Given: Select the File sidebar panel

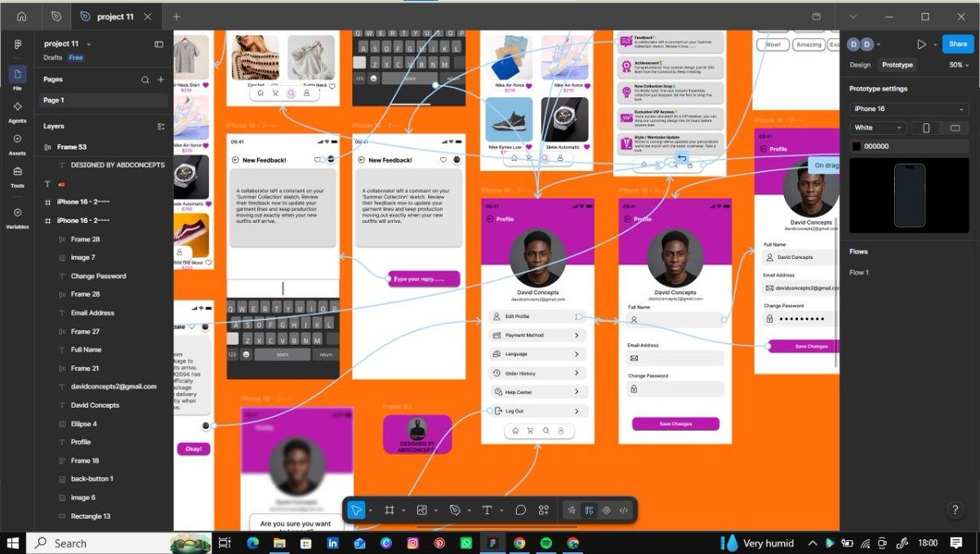Looking at the screenshot, I should click(17, 78).
